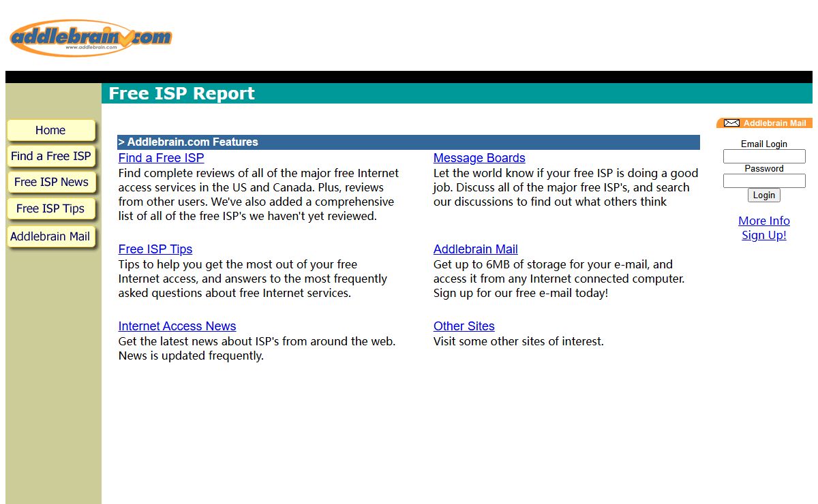Select Free ISP Tips sidebar button
Image resolution: width=818 pixels, height=504 pixels.
click(51, 208)
